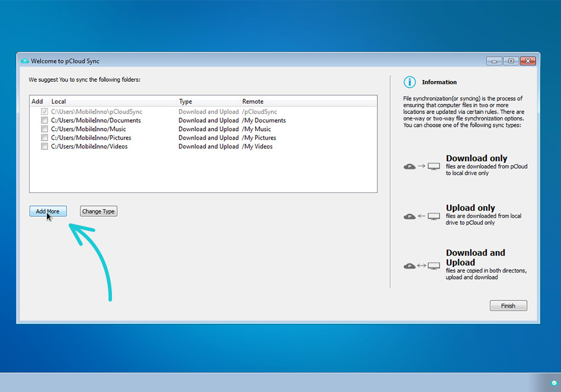Click the Download and Upload two-way icon
Screen dimensions: 561x392
(422, 266)
